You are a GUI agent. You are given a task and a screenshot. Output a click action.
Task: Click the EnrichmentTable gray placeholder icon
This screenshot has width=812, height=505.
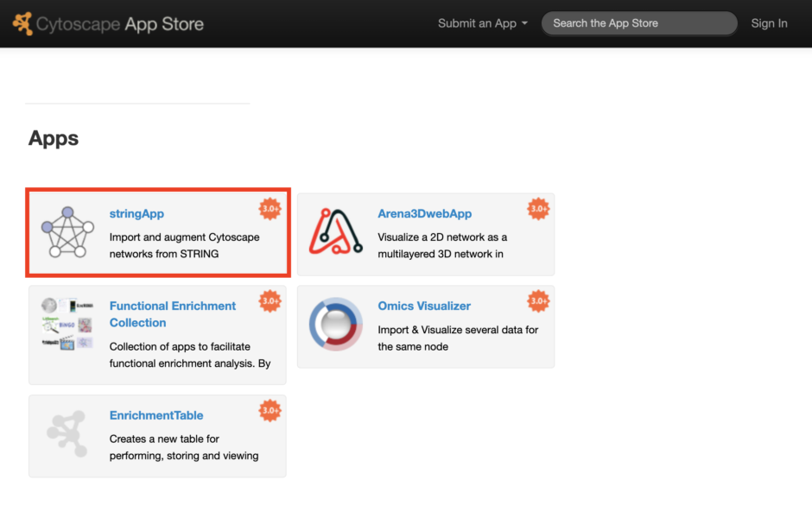(67, 433)
